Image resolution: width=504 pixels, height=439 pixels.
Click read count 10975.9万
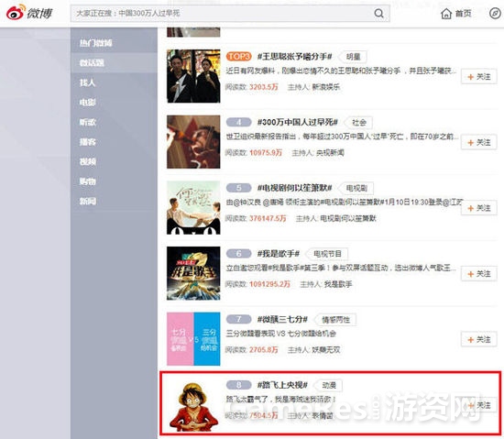266,153
